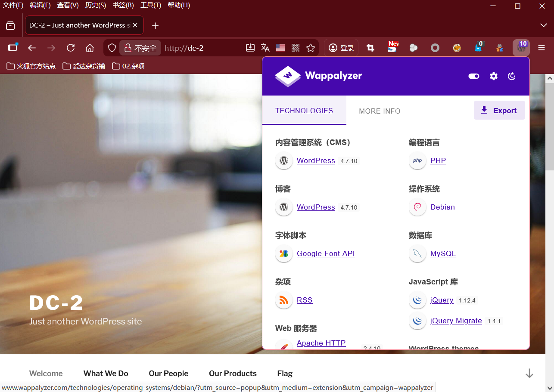Image resolution: width=554 pixels, height=392 pixels.
Task: Open the 书签(B) menu
Action: click(123, 5)
